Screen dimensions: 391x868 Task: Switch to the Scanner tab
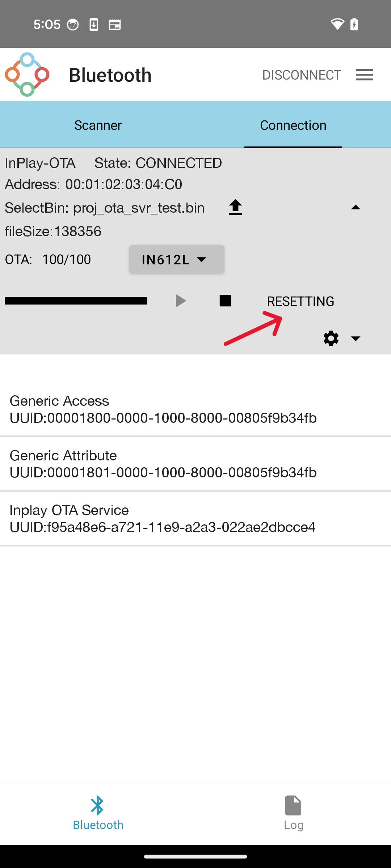tap(98, 125)
